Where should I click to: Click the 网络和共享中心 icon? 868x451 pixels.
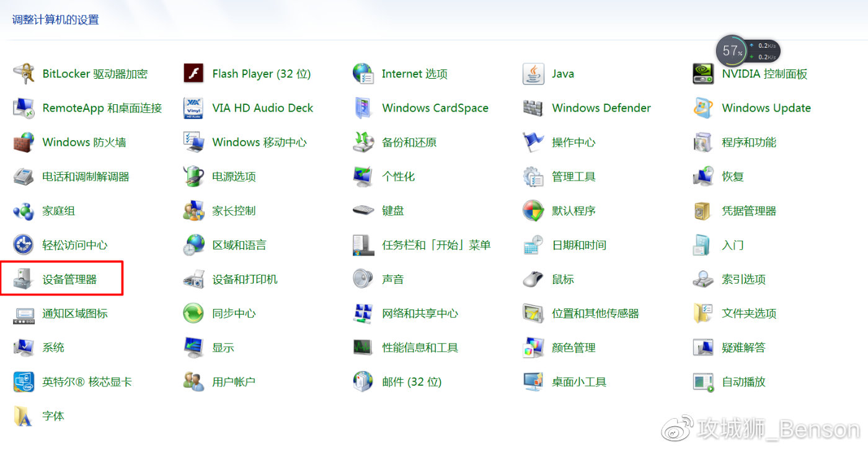pyautogui.click(x=363, y=313)
